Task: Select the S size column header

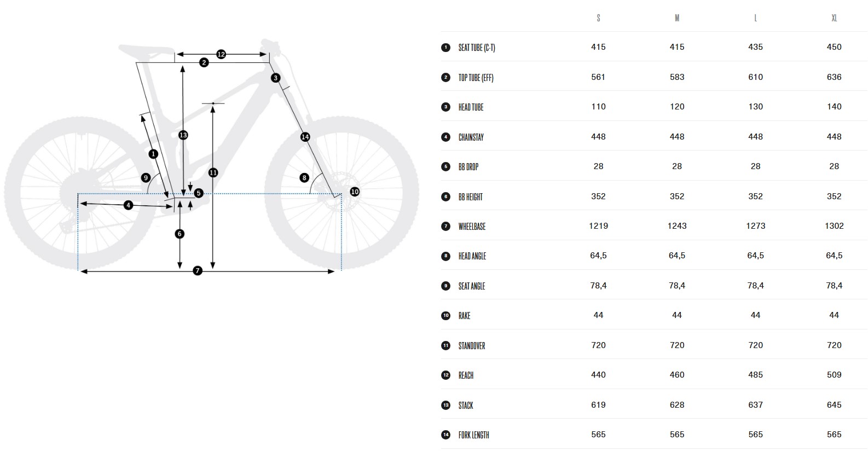Action: [598, 18]
